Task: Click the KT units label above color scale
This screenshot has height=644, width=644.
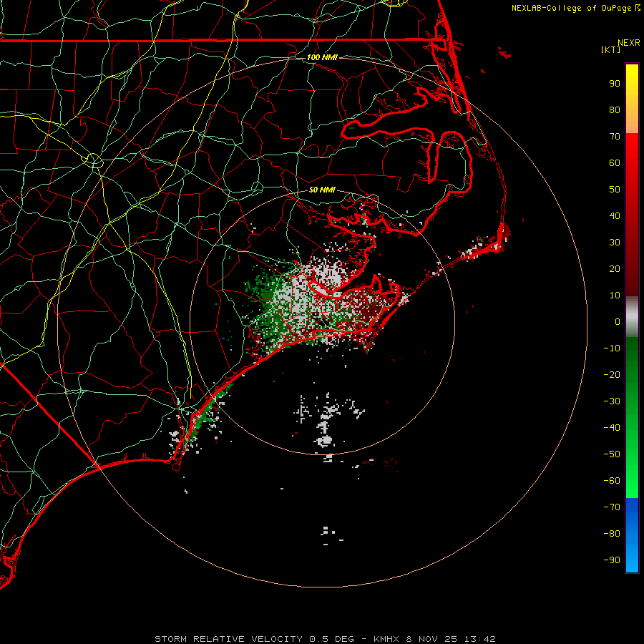Action: tap(611, 49)
